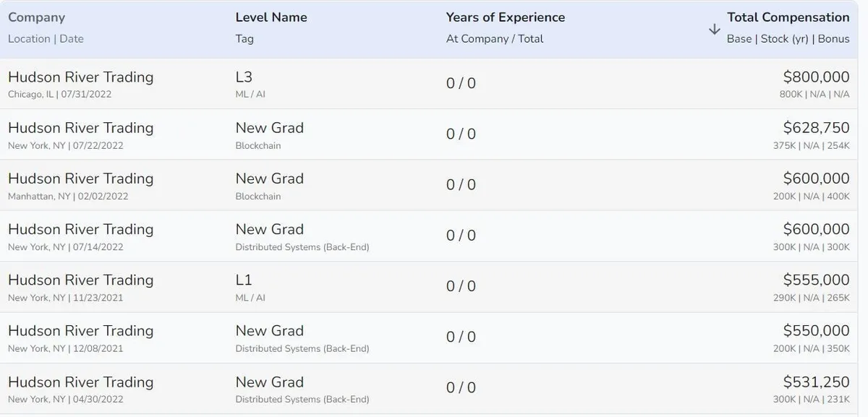
Task: Click the sort arrow beside Total Compensation
Action: (714, 29)
